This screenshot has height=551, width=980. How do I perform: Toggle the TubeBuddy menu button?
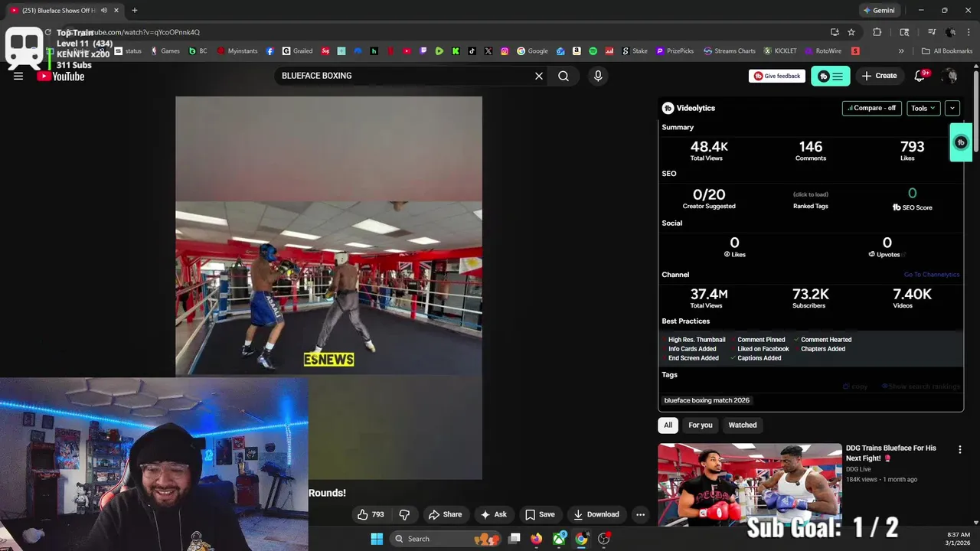coord(831,76)
